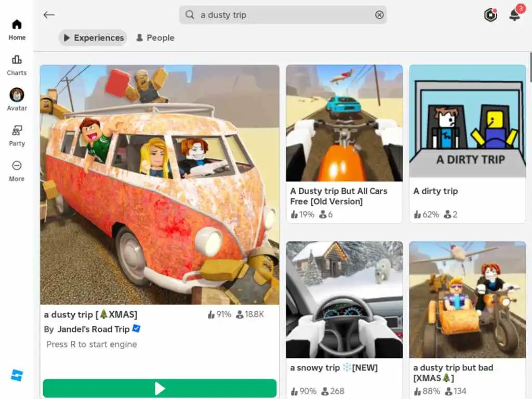Viewport: 532px width, 399px height.
Task: Click the 90% rating on a snowy trip
Action: [303, 391]
